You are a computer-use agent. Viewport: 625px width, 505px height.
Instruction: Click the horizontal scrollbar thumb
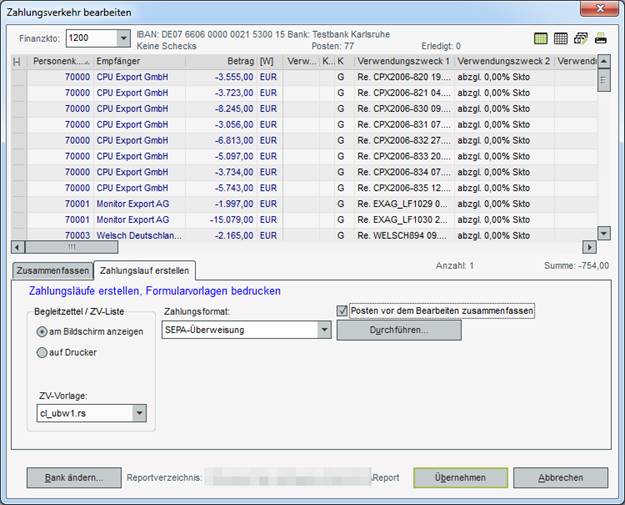[72, 248]
